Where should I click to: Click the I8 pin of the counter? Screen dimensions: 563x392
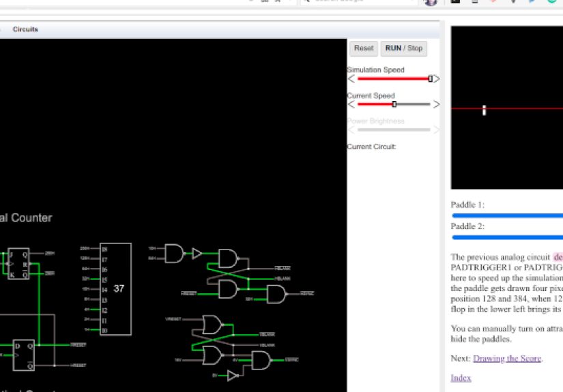coord(104,249)
